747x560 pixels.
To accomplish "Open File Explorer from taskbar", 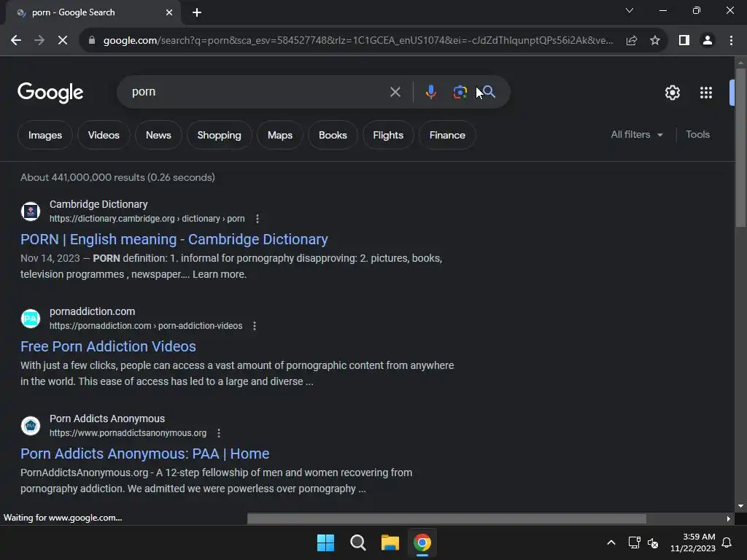I will pos(390,542).
